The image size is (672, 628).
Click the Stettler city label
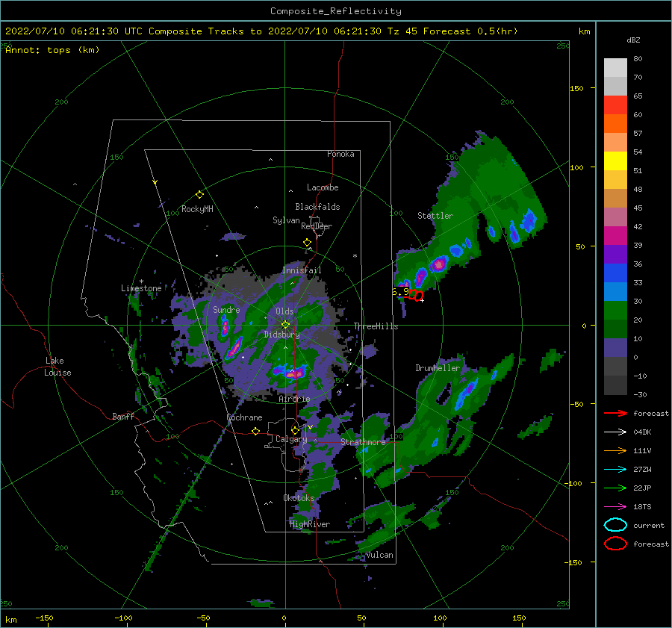pos(435,216)
